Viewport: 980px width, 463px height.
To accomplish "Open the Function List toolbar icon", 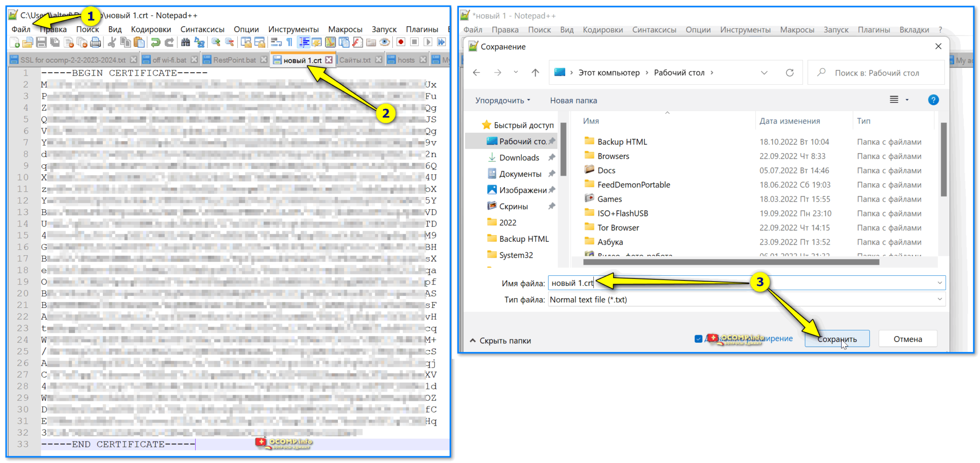I will pyautogui.click(x=357, y=43).
